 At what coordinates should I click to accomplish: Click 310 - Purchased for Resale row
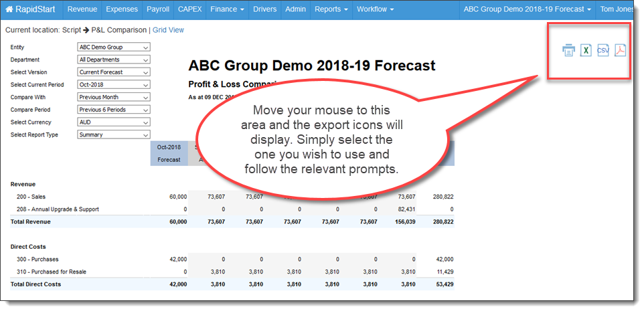click(x=52, y=272)
